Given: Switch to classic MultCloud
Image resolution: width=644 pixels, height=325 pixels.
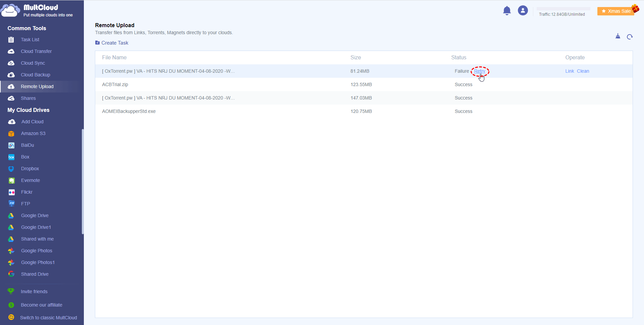Looking at the screenshot, I should [49, 318].
